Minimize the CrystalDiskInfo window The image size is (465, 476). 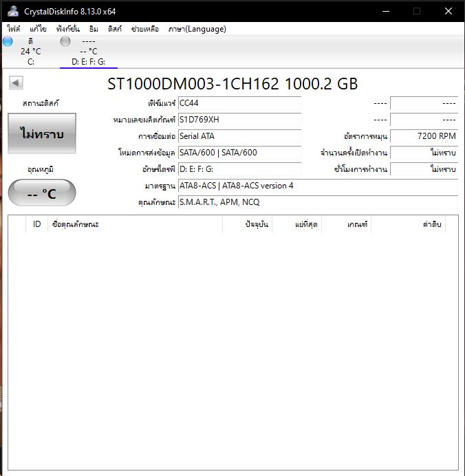click(x=386, y=11)
